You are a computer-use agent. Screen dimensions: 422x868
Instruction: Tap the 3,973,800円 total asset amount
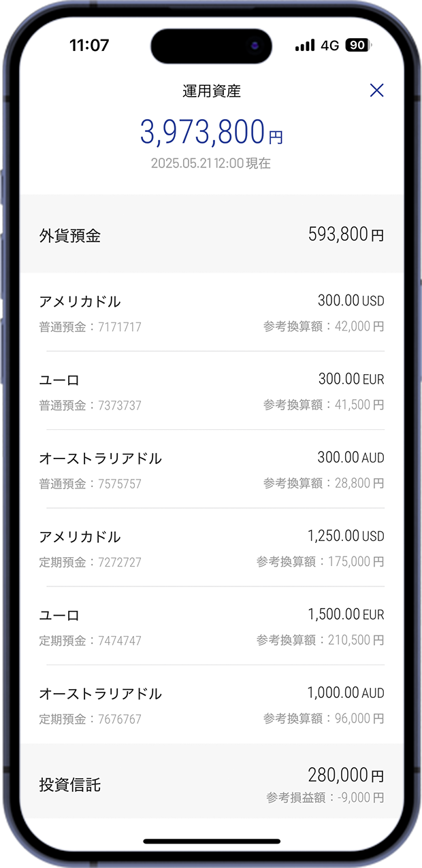click(211, 132)
